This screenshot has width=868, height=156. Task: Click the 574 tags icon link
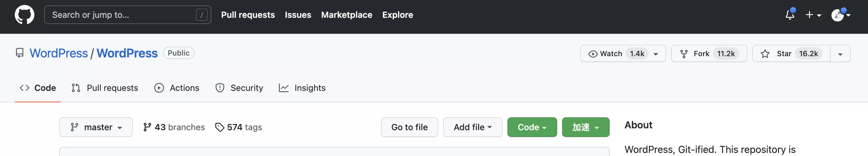220,127
